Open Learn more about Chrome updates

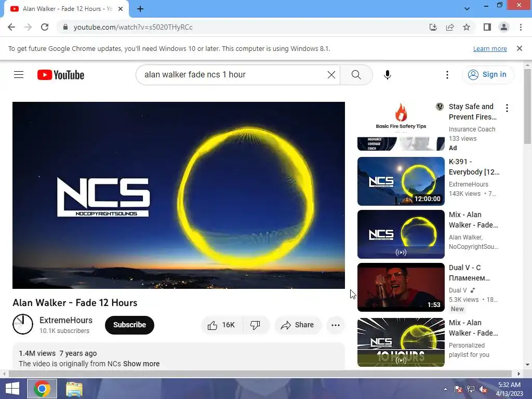coord(490,48)
